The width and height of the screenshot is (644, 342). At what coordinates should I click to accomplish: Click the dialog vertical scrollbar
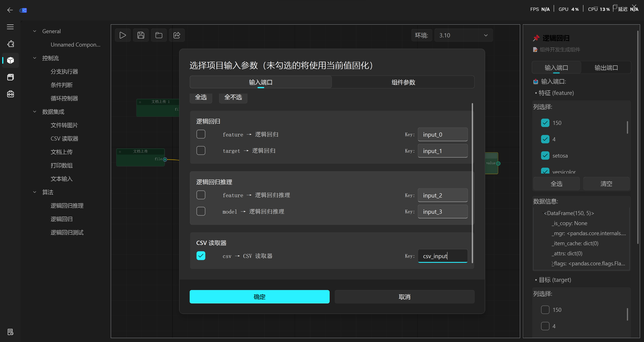tap(472, 183)
